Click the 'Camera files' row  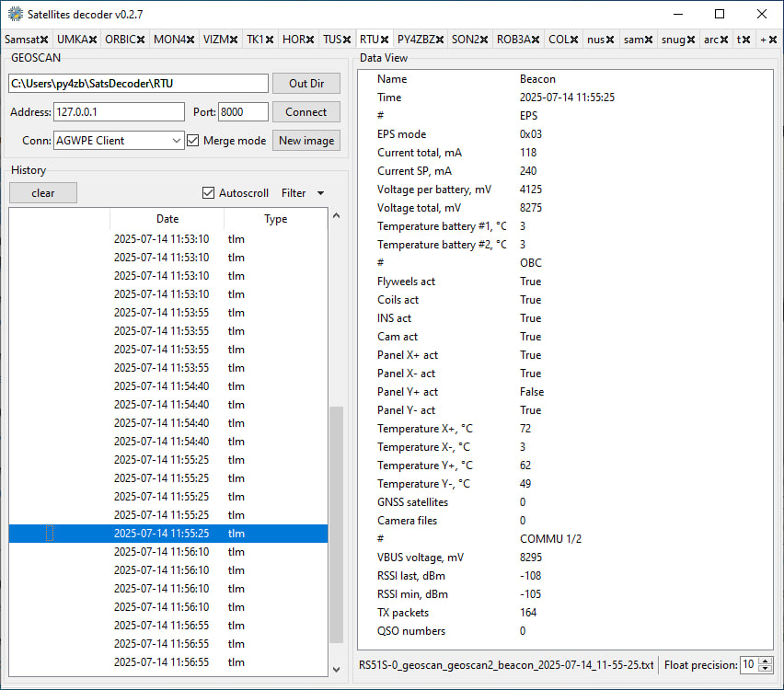pyautogui.click(x=565, y=521)
